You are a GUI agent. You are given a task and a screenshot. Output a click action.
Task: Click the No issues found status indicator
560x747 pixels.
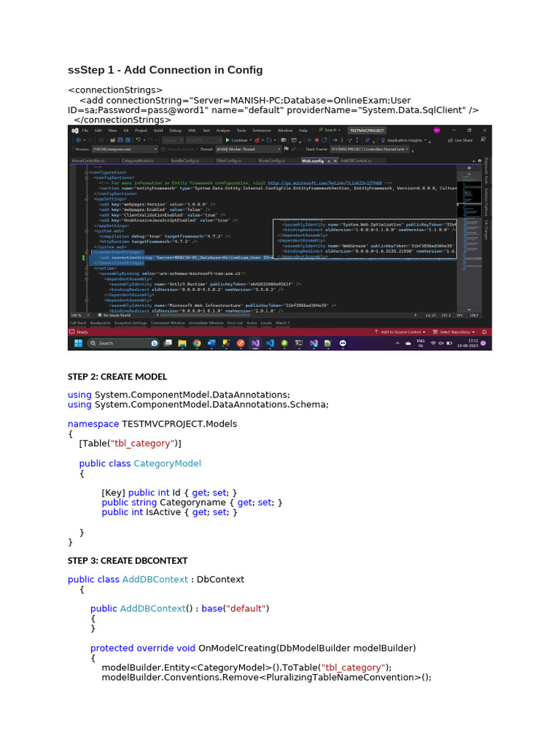click(x=114, y=315)
